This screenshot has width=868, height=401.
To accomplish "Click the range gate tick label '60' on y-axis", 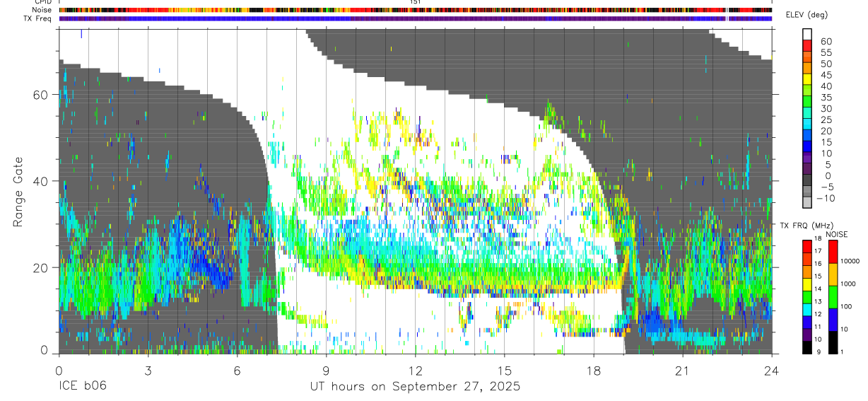I will [40, 95].
